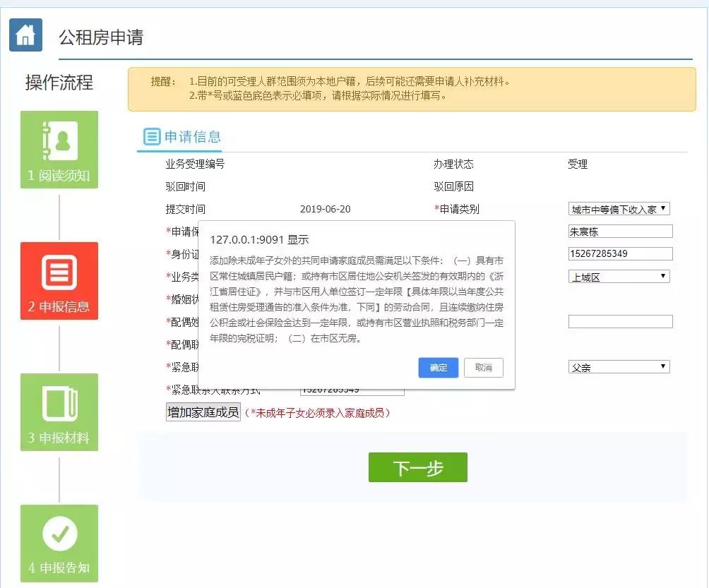Dismiss the dialog via the 取消 button

click(x=483, y=368)
